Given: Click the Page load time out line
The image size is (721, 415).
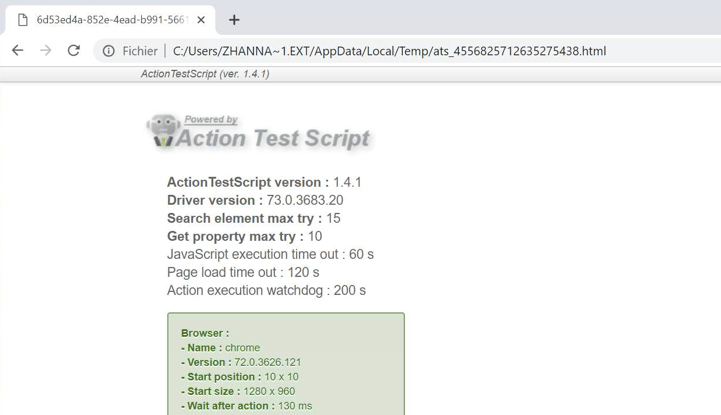Looking at the screenshot, I should 243,272.
